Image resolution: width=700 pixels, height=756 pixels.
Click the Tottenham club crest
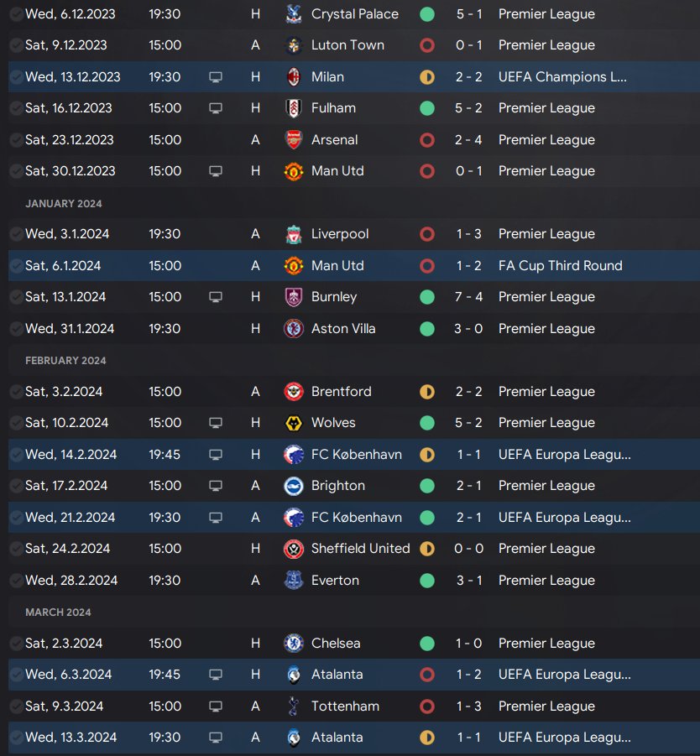tap(294, 706)
